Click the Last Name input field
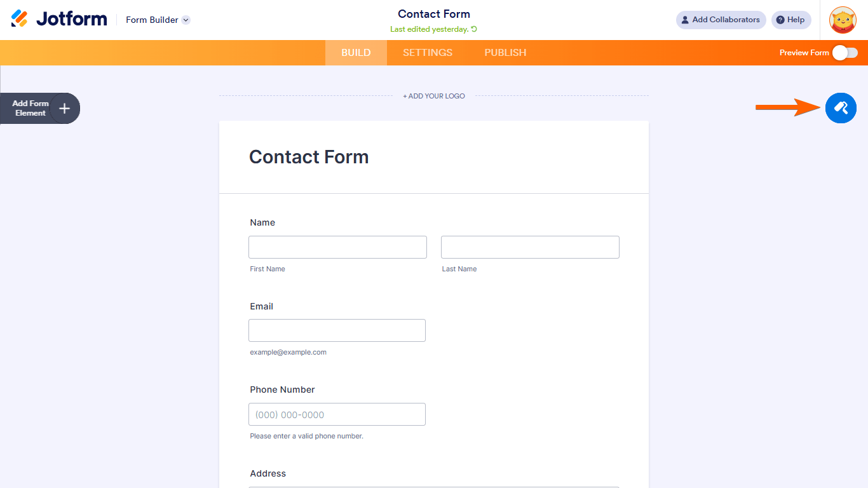 pos(530,247)
